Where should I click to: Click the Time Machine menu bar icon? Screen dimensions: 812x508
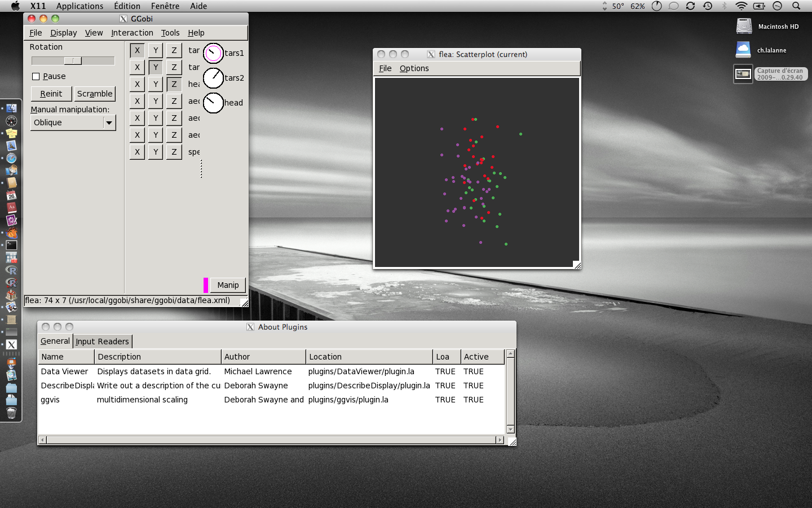click(708, 6)
